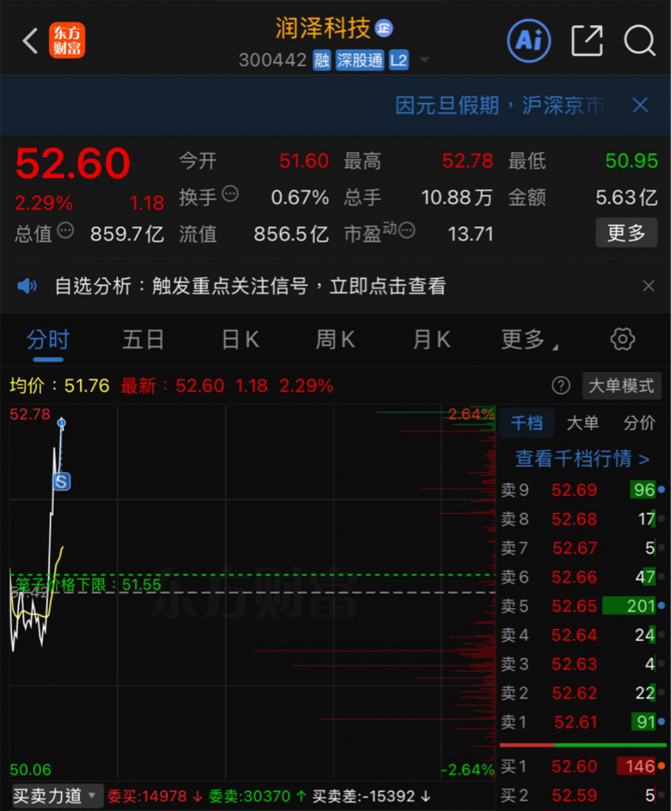Viewport: 672px width, 811px height.
Task: Enable 大单模式 button
Action: tap(621, 386)
